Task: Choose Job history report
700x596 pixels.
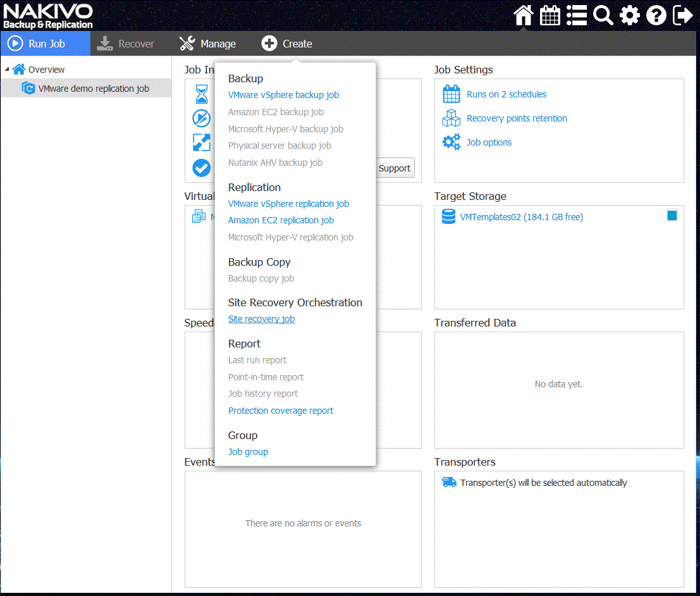Action: click(x=263, y=393)
